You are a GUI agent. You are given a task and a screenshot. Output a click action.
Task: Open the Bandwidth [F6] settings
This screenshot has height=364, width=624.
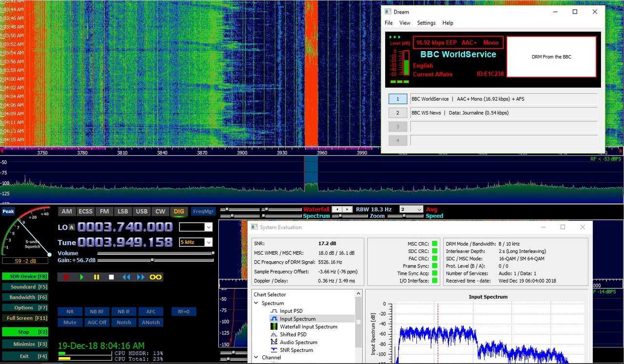(25, 297)
